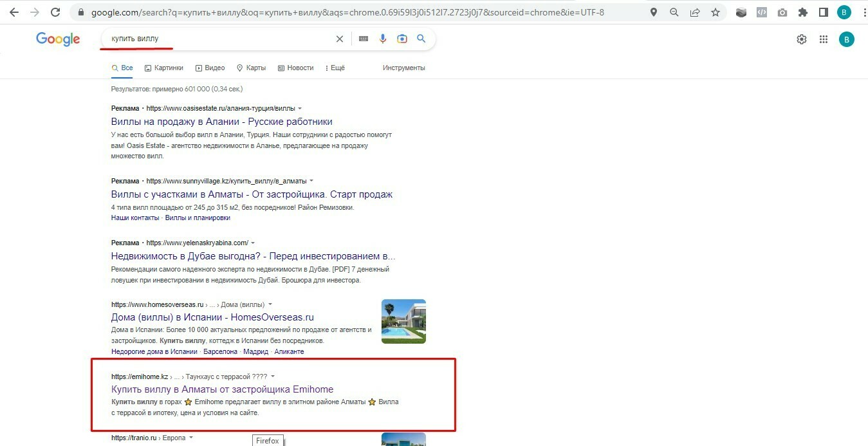Open the Ещё more menu
The height and width of the screenshot is (446, 868).
coord(335,68)
